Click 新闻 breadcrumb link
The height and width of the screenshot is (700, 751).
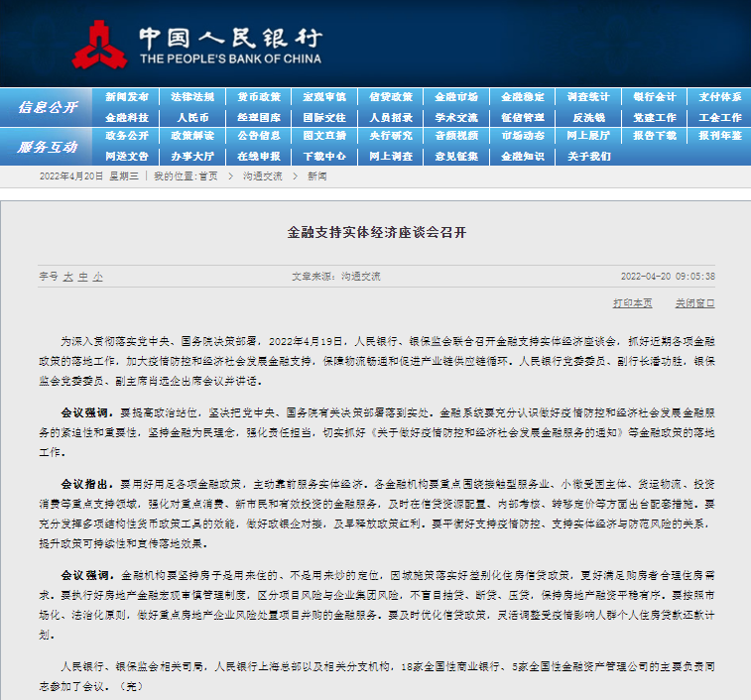(x=317, y=176)
